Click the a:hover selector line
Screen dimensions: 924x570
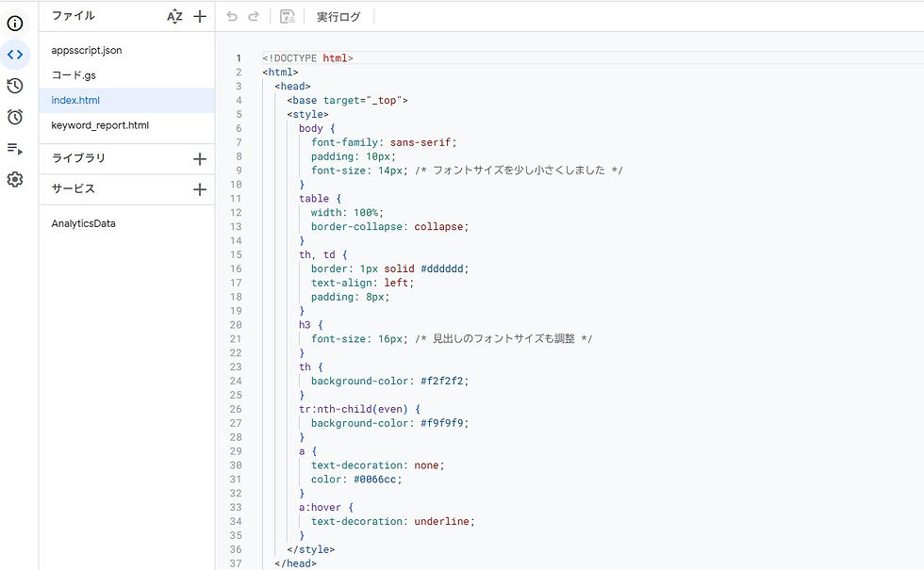(326, 508)
